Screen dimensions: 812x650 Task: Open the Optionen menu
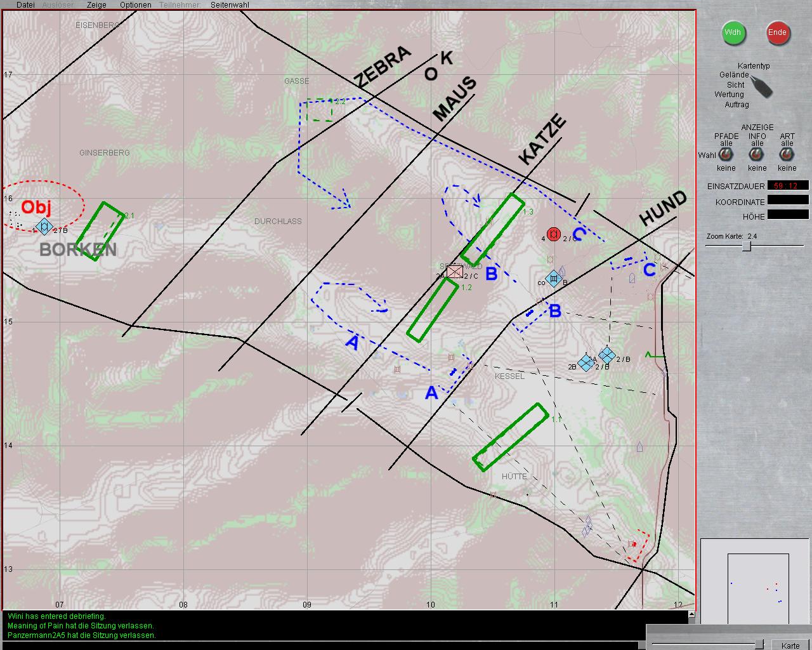pos(136,5)
